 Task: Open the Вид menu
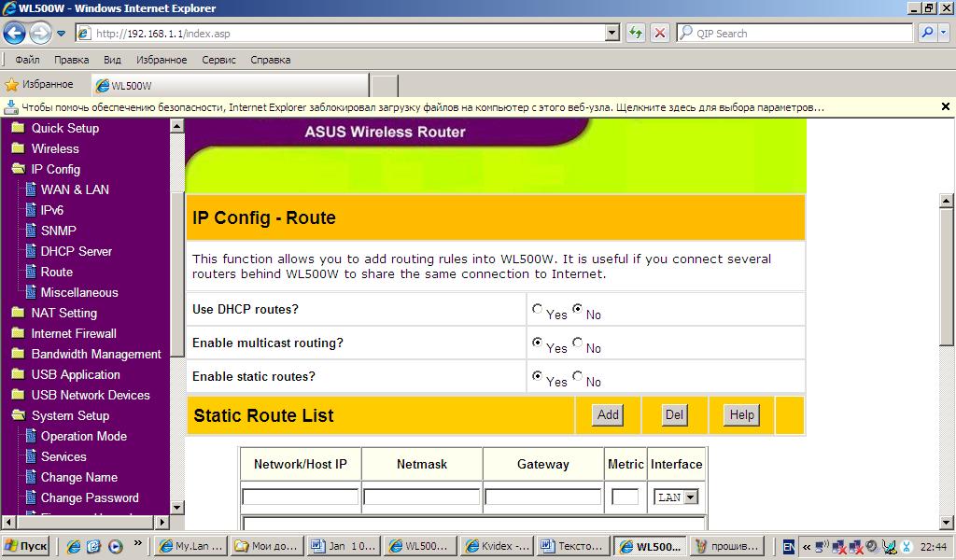point(112,60)
